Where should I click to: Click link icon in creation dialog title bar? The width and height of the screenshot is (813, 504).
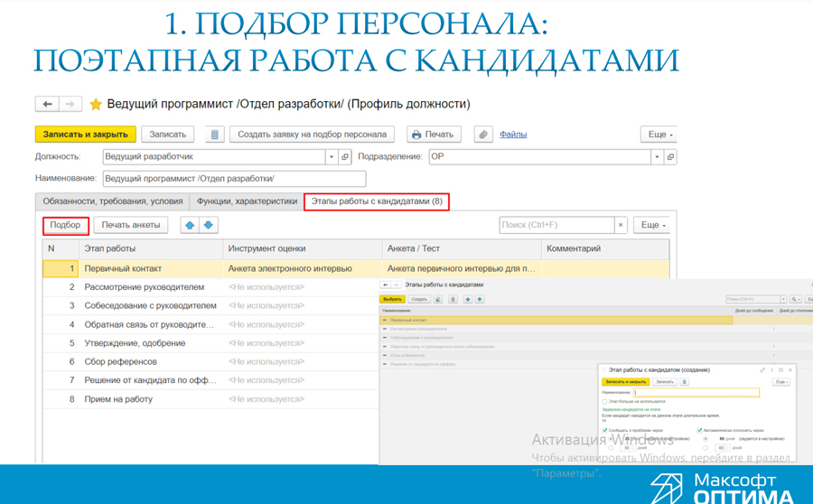(762, 370)
